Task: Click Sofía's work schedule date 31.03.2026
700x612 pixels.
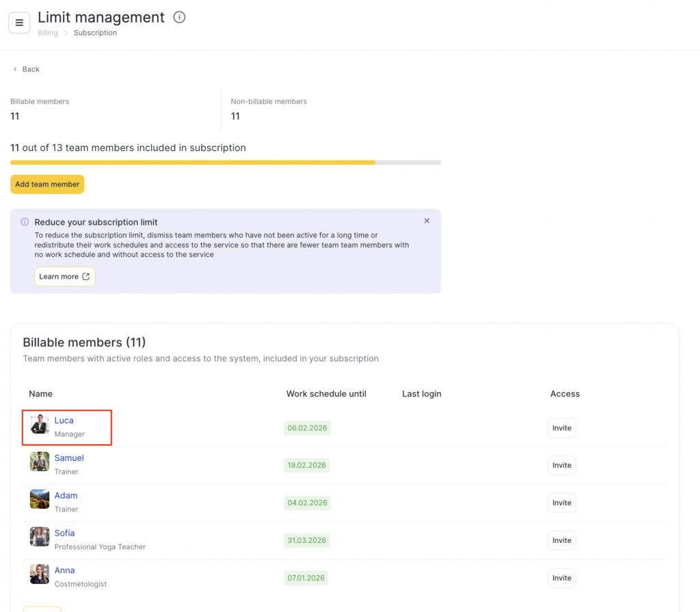Action: [307, 540]
